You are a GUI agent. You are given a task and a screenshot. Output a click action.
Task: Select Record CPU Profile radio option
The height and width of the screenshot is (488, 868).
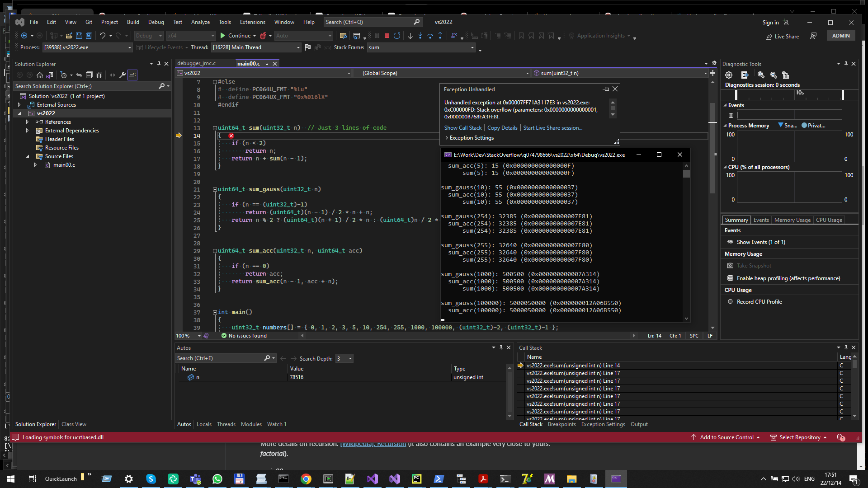click(x=730, y=302)
